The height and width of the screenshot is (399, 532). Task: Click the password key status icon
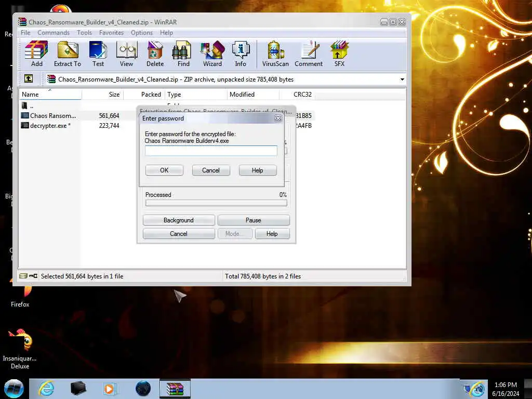[x=33, y=276]
